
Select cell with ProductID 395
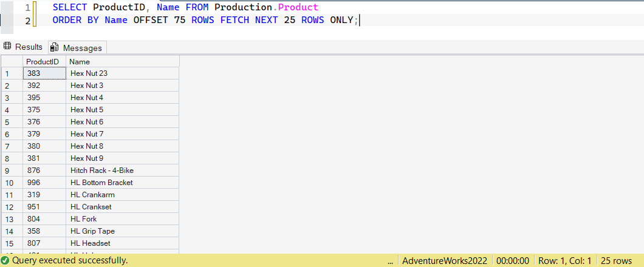click(44, 98)
